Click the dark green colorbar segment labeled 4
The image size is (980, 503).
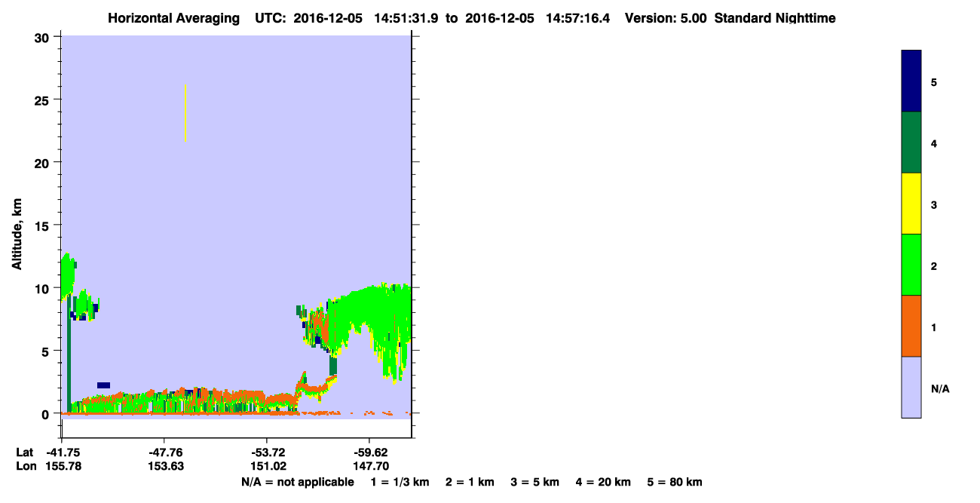[911, 143]
